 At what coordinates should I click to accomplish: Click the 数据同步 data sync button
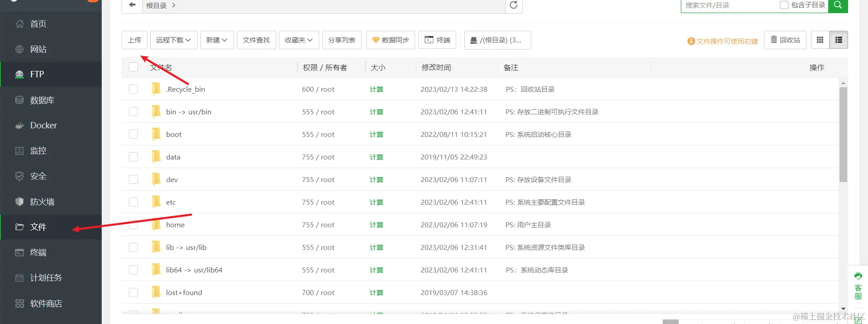tap(390, 40)
